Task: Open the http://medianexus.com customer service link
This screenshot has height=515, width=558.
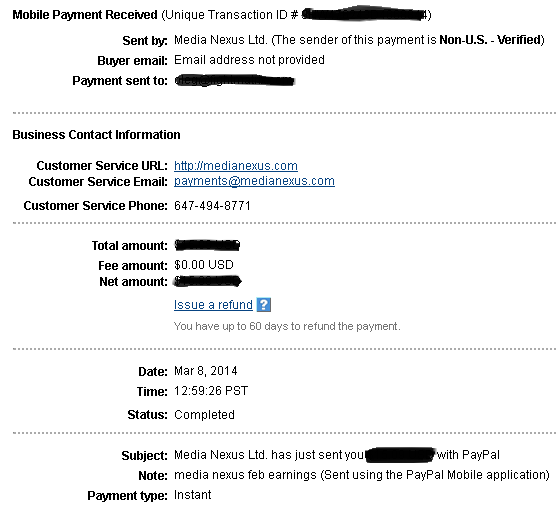Action: [236, 166]
